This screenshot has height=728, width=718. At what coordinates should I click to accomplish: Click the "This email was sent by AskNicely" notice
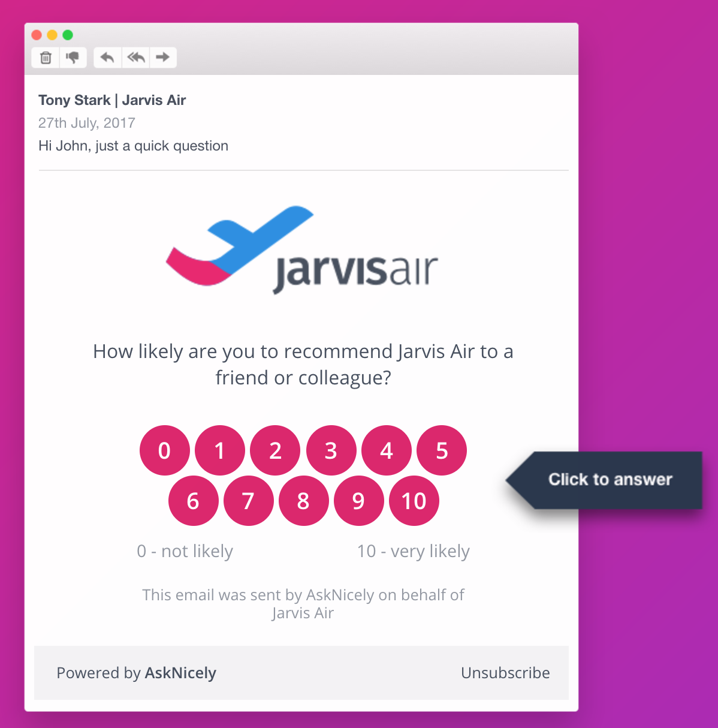pyautogui.click(x=303, y=604)
